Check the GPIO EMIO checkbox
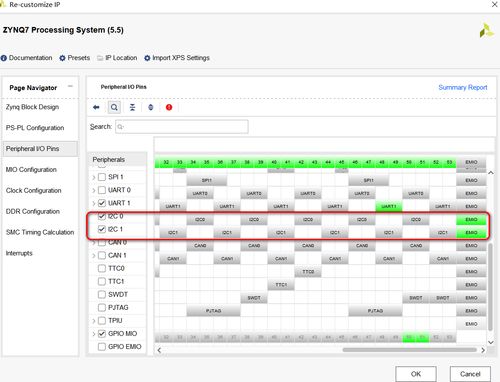 coord(102,347)
